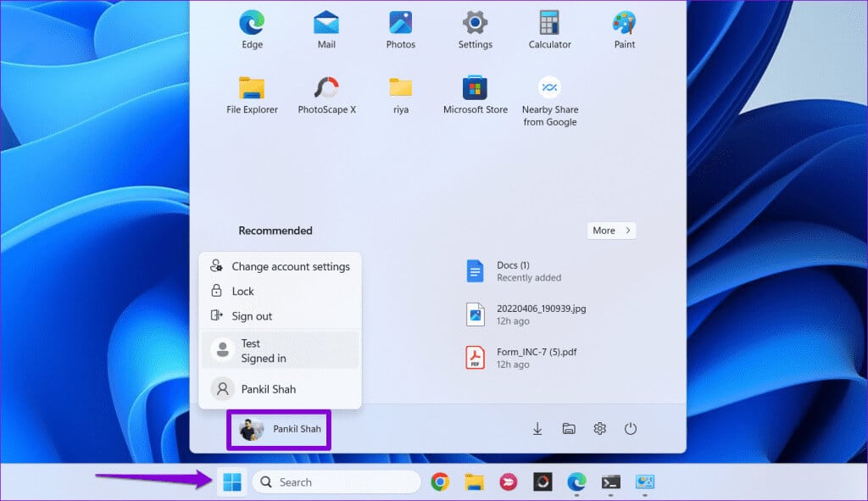Open pinned File Explorer

coord(252,95)
